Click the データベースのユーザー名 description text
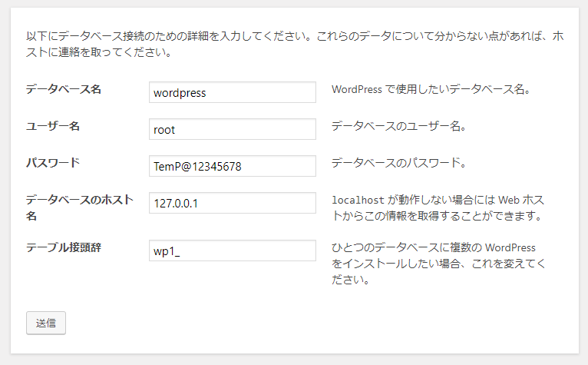588x365 pixels. pos(398,126)
